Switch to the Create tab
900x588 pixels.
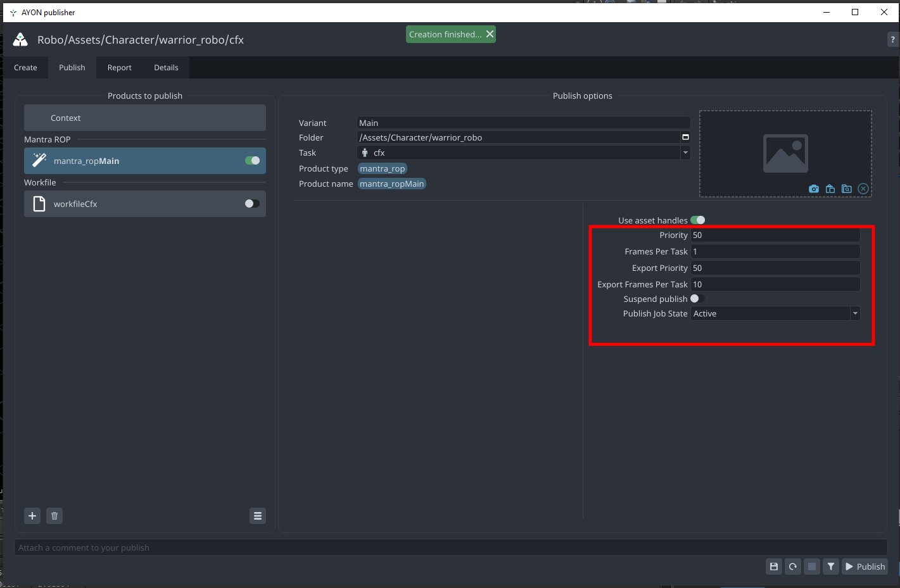point(25,68)
